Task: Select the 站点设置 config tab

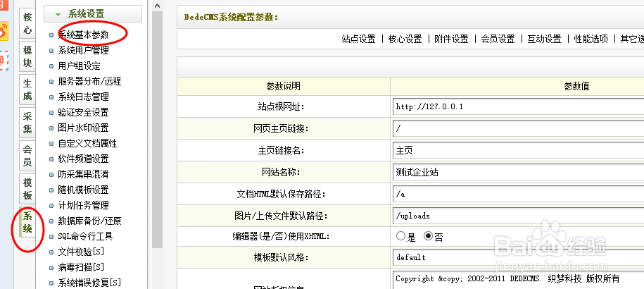Action: (358, 39)
